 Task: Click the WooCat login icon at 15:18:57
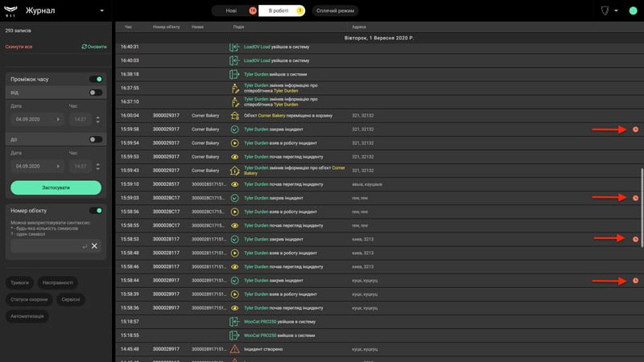point(234,322)
